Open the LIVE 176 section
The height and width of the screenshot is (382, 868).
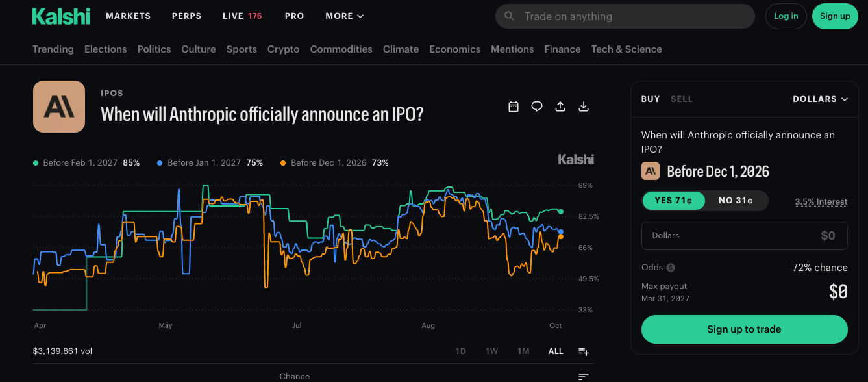pyautogui.click(x=242, y=16)
